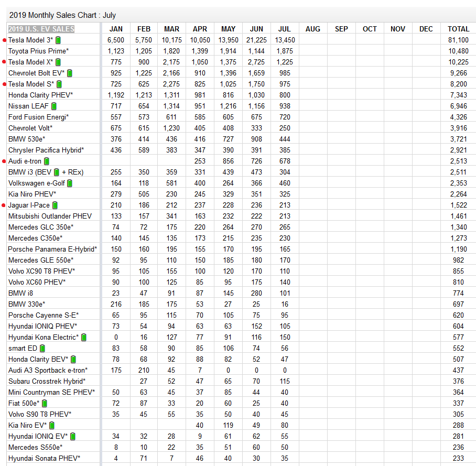Click Mercedes GLE 550e total 982
Image resolution: width=476 pixels, height=466 pixels.
coord(458,260)
